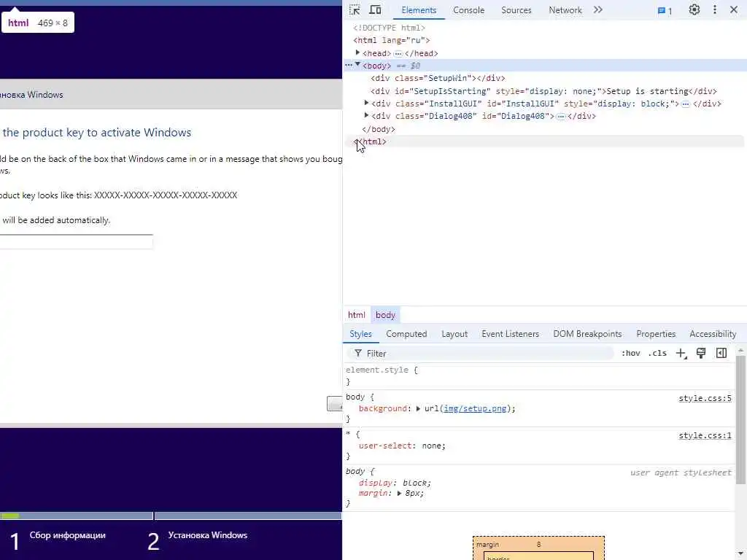Open DevTools settings gear
The image size is (747, 560).
click(694, 9)
